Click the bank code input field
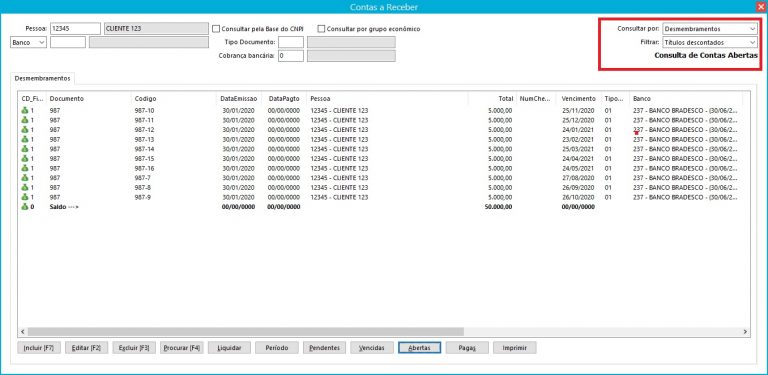 [x=68, y=43]
